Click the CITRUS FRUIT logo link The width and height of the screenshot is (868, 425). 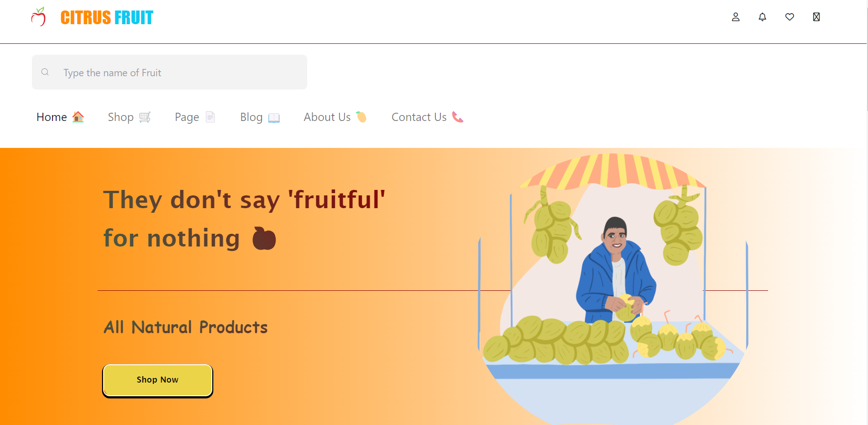pyautogui.click(x=106, y=17)
